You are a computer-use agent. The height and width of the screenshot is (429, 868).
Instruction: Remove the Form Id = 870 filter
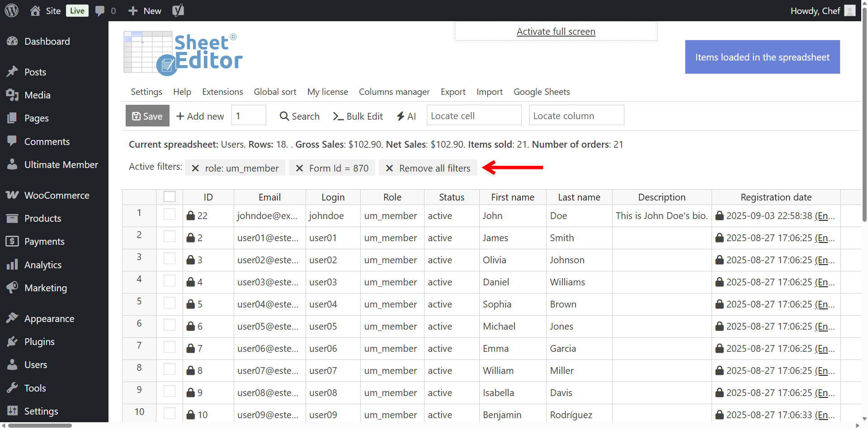click(x=299, y=168)
